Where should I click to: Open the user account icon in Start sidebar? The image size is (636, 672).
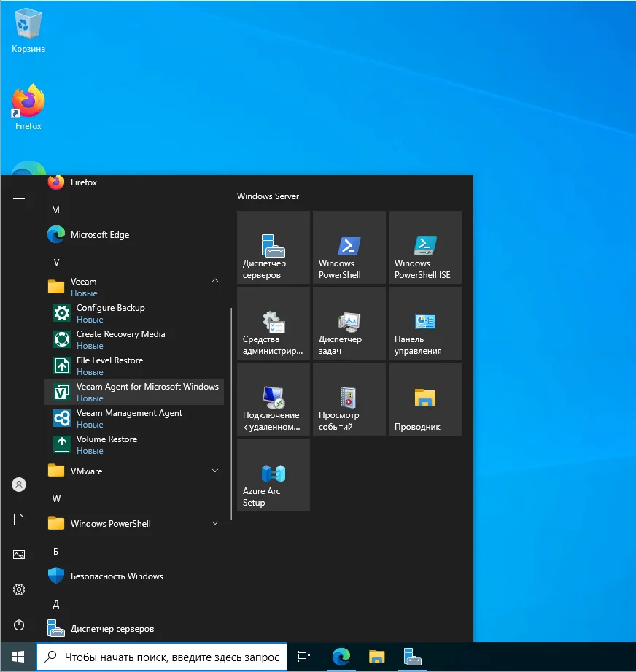pos(19,484)
